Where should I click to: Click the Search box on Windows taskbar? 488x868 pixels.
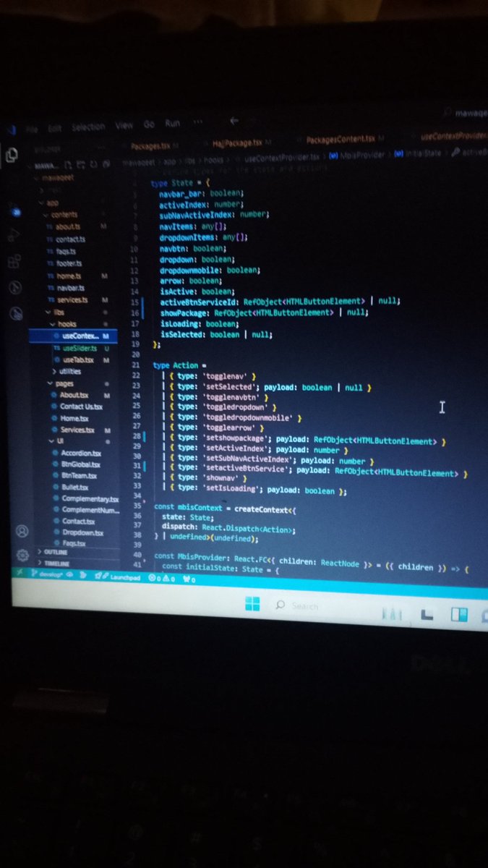click(298, 605)
